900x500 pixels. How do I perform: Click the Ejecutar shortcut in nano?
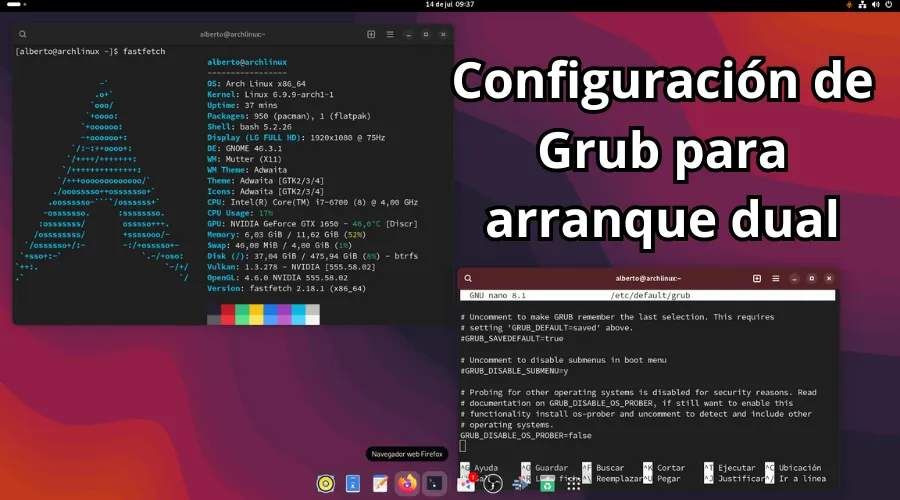coord(730,468)
